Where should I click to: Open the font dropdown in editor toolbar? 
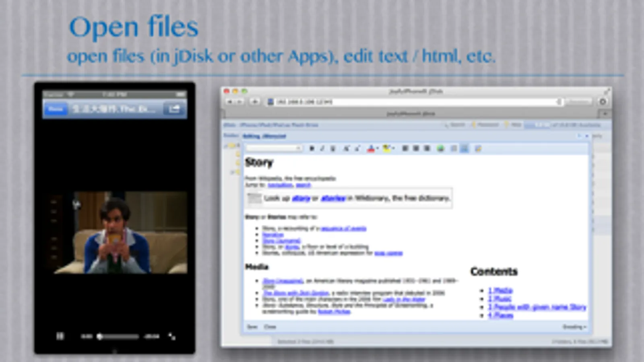point(274,148)
